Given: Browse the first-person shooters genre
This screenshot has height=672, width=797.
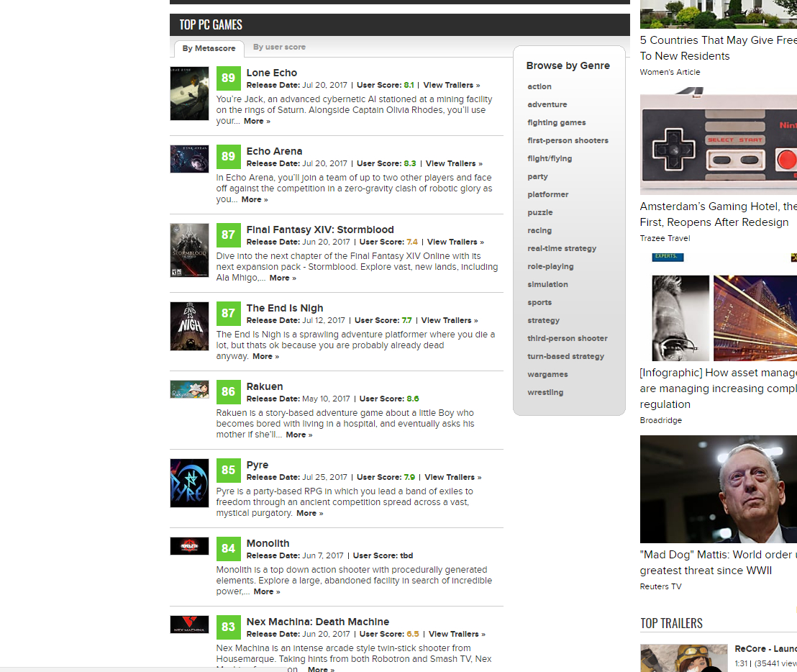Looking at the screenshot, I should coord(568,140).
